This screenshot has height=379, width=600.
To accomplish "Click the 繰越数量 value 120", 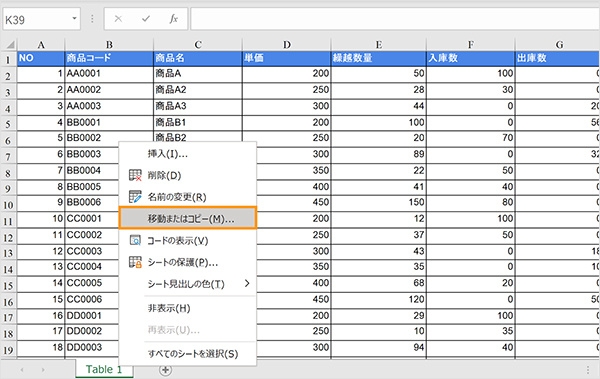I will tap(379, 300).
